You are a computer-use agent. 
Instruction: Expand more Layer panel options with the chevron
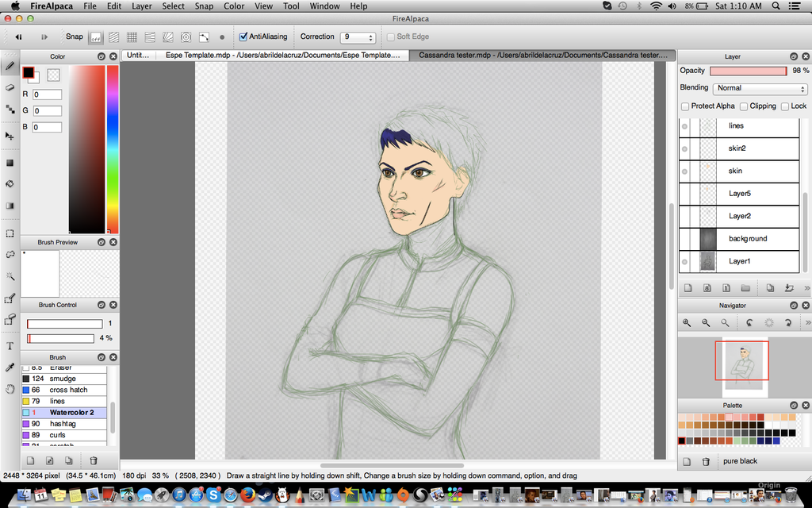click(x=806, y=288)
